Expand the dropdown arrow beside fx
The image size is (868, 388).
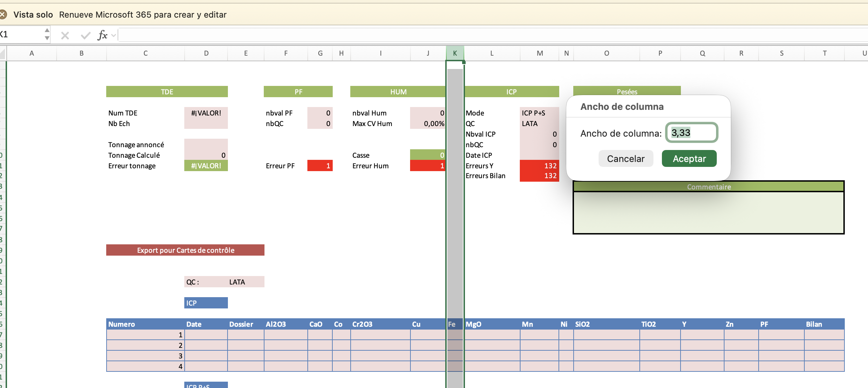pyautogui.click(x=114, y=35)
